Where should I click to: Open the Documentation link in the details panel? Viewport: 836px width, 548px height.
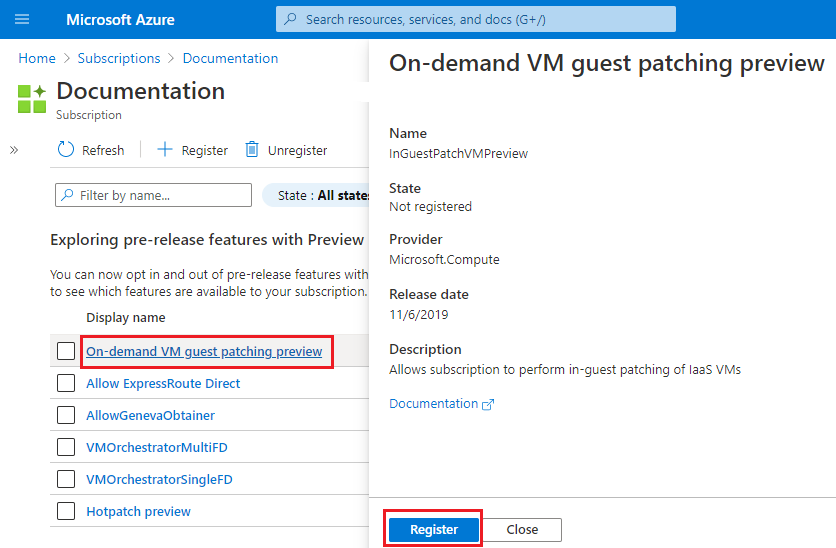tap(433, 404)
